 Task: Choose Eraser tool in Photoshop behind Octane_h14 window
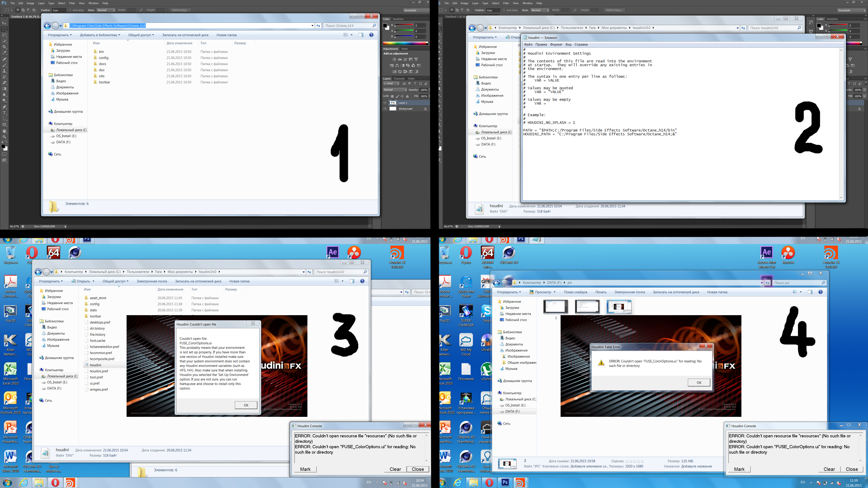pos(4,83)
